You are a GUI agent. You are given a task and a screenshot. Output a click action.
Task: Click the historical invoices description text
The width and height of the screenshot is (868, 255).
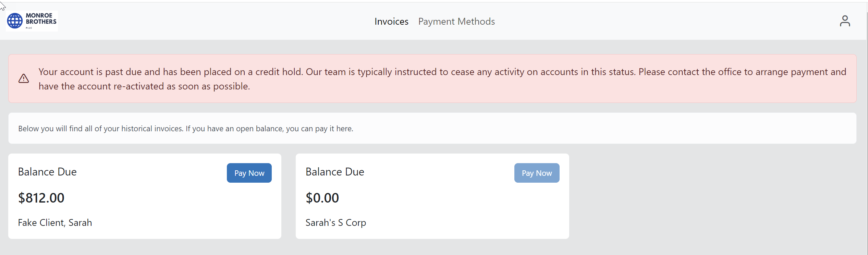pos(186,129)
